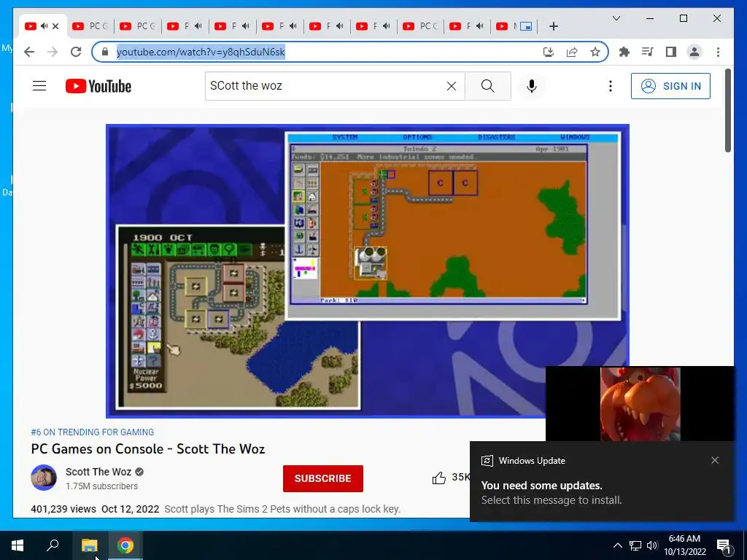The image size is (747, 560).
Task: Open Chrome three-dot menu
Action: 718,52
